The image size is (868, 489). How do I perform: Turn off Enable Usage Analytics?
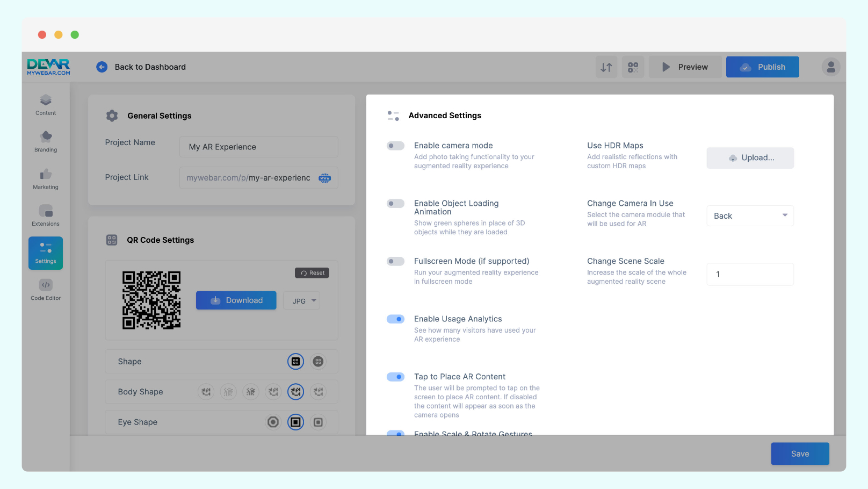[395, 319]
